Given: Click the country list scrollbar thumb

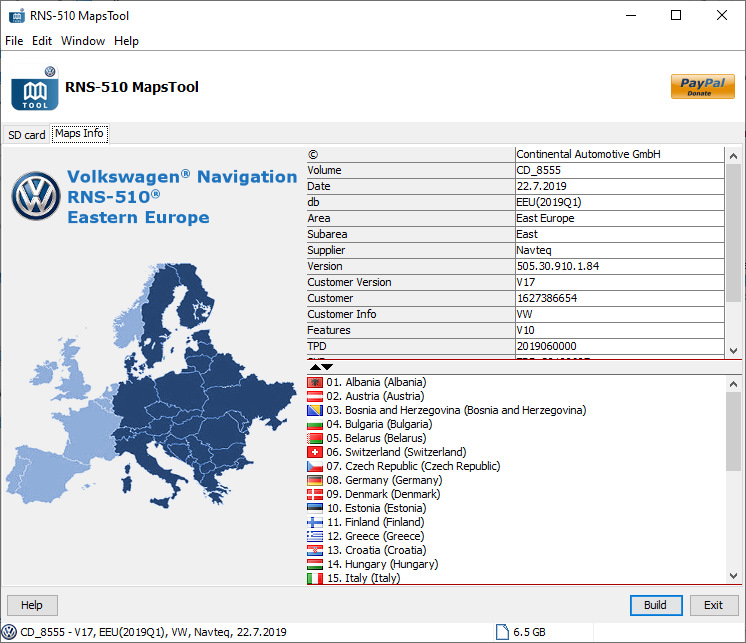Looking at the screenshot, I should [733, 432].
